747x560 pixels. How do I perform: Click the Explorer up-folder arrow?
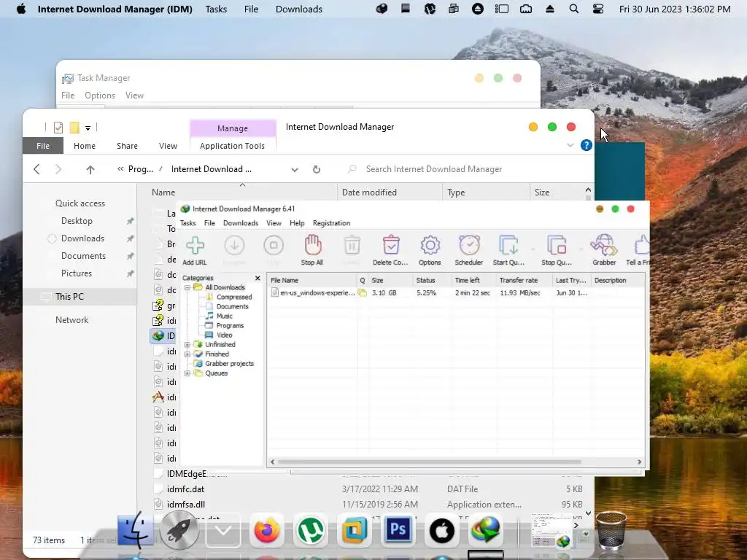coord(90,169)
